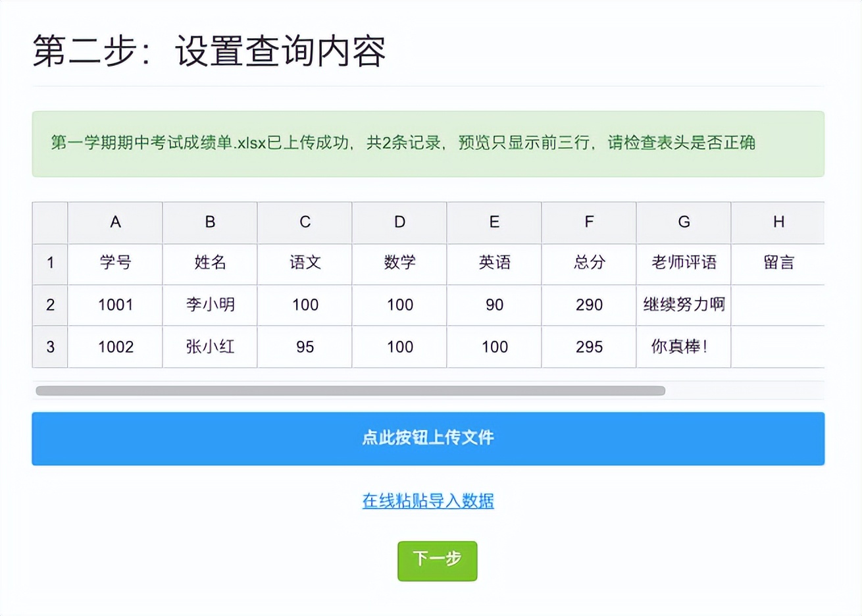Click the 姓名 header cell
862x616 pixels.
(x=209, y=263)
